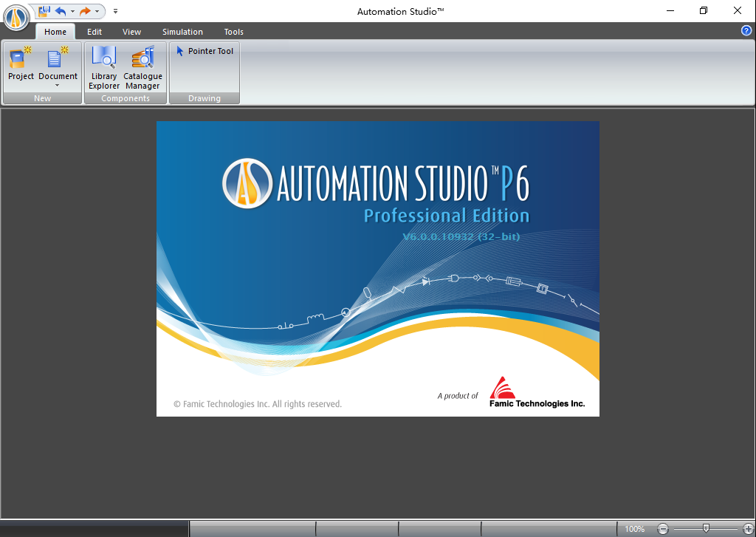Open the Help question mark icon
Viewport: 756px width, 537px height.
coord(745,31)
